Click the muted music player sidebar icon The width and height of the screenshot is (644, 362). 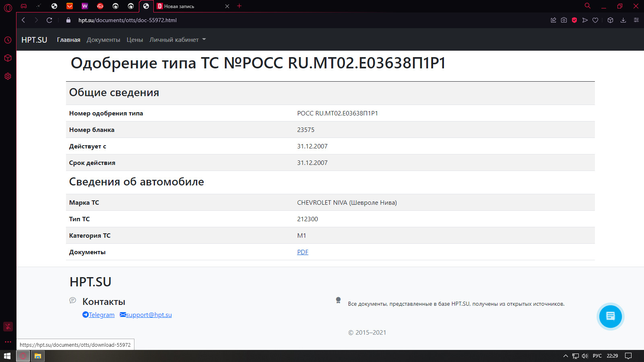pyautogui.click(x=8, y=327)
